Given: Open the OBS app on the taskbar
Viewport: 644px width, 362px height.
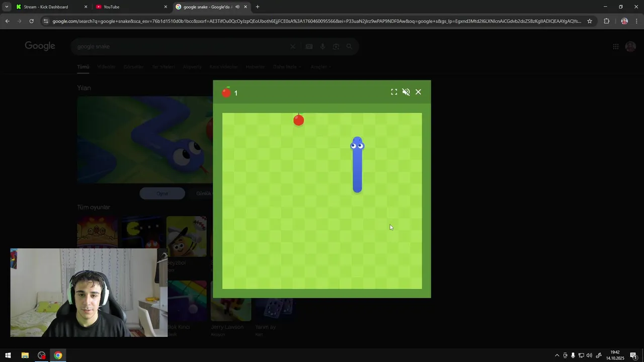Looking at the screenshot, I should (x=41, y=355).
